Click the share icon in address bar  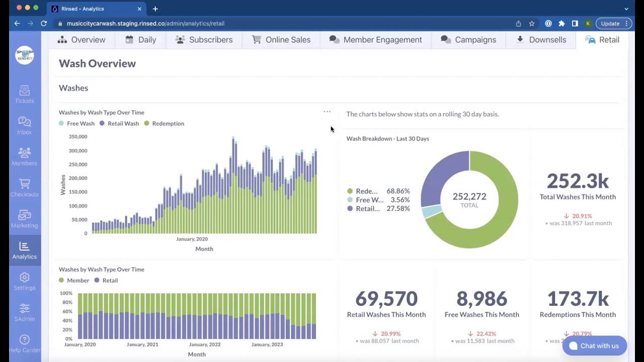pos(518,23)
